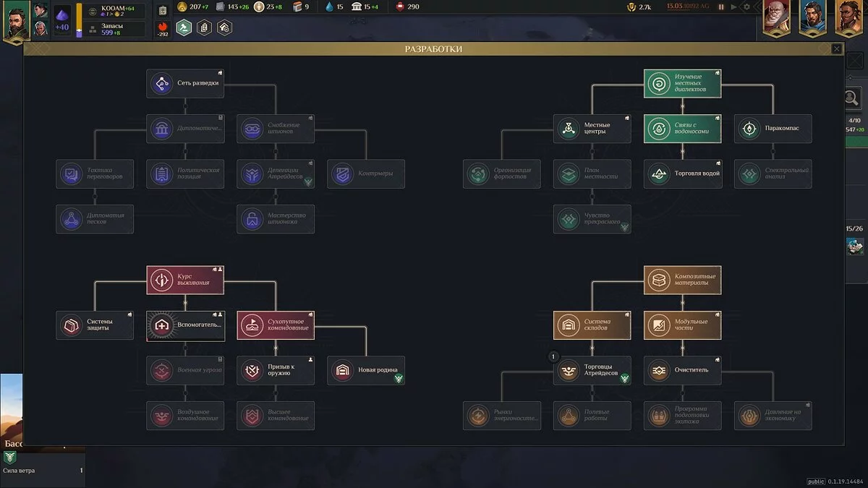Screen dimensions: 868x488
Task: Choose the Дипломатия песков development
Action: pyautogui.click(x=95, y=219)
